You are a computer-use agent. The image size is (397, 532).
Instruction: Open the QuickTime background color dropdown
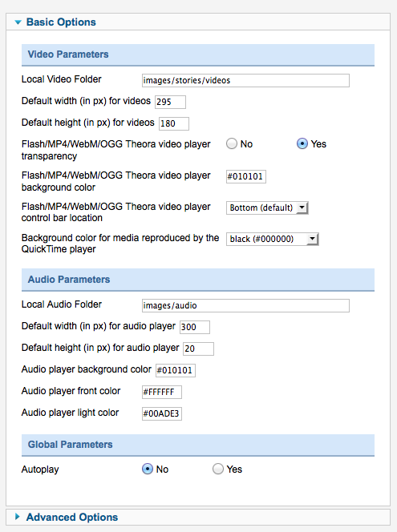coord(273,239)
